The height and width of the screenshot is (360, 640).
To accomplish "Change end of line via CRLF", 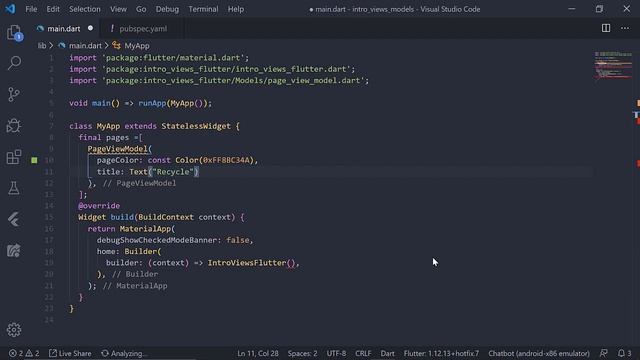I will click(363, 353).
